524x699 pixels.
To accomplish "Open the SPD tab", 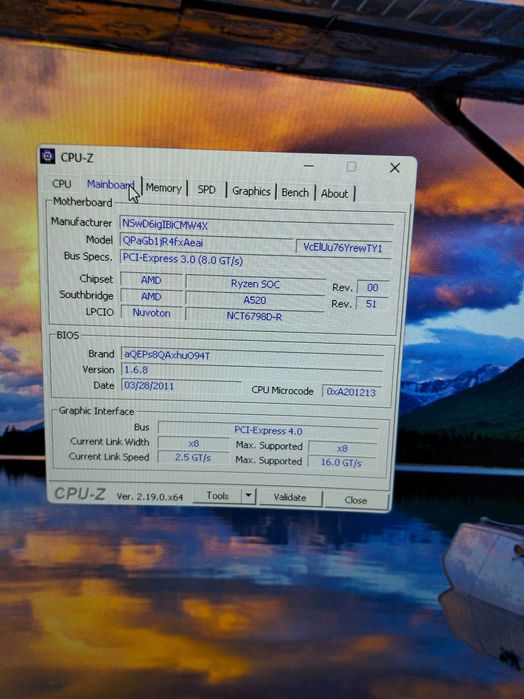I will point(206,190).
